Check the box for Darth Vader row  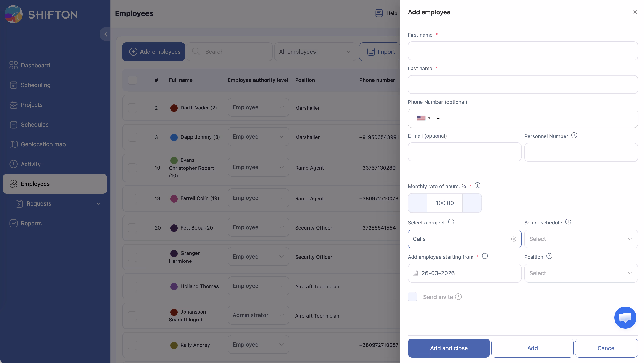[132, 108]
